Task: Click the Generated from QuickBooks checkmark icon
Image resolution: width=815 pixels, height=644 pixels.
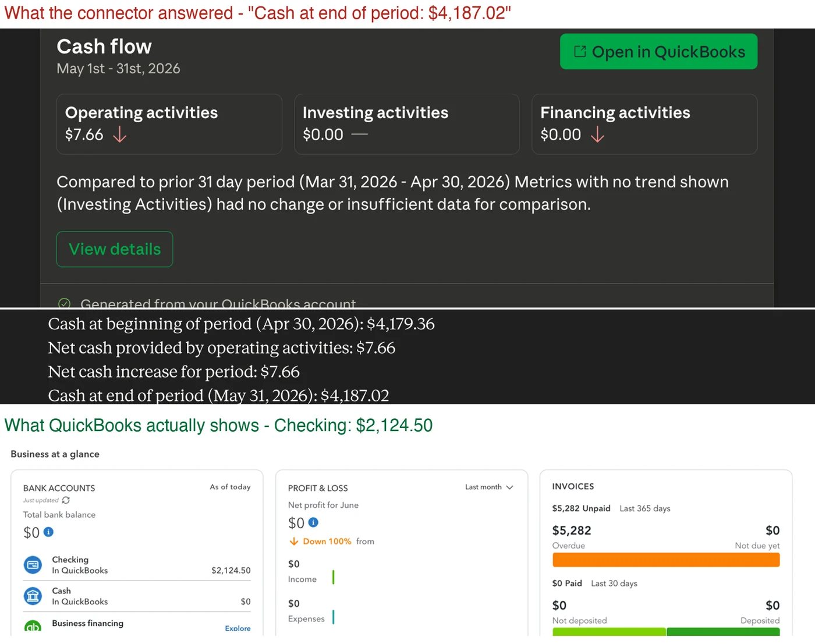Action: [65, 303]
